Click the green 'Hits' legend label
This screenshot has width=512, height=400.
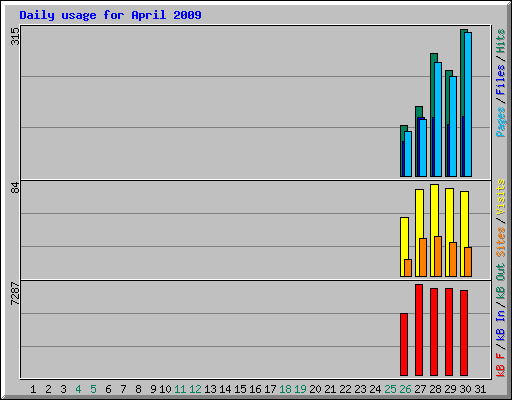pyautogui.click(x=501, y=41)
